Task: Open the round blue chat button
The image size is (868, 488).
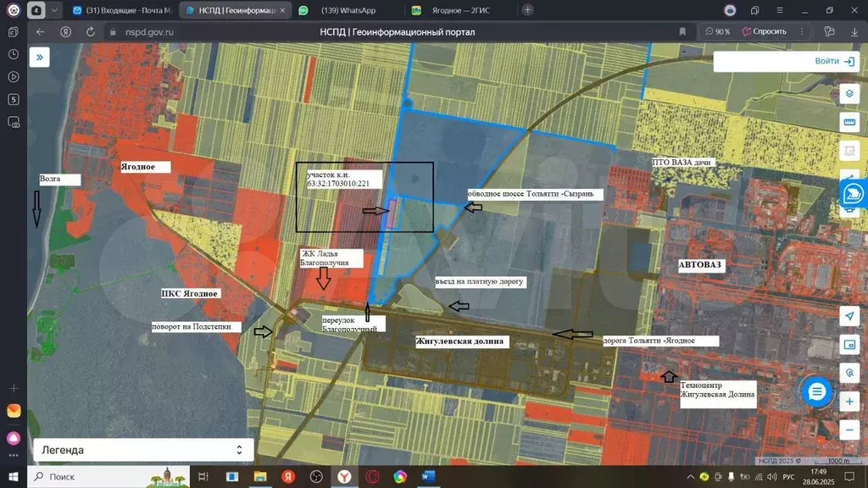Action: tap(816, 391)
